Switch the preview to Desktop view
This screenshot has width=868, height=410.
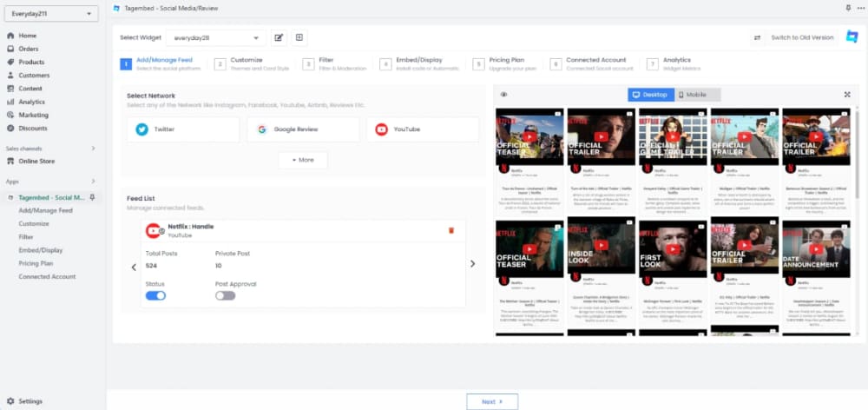tap(650, 95)
